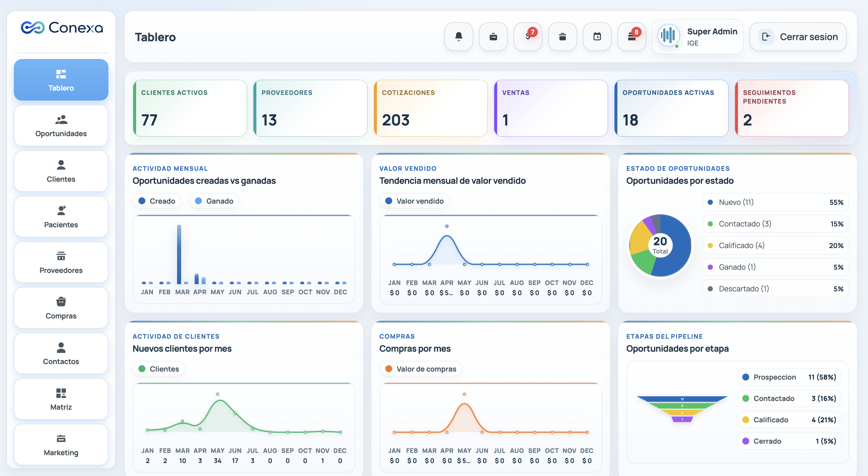Click the blue top funnel layer labeled 11
868x476 pixels.
pyautogui.click(x=682, y=399)
